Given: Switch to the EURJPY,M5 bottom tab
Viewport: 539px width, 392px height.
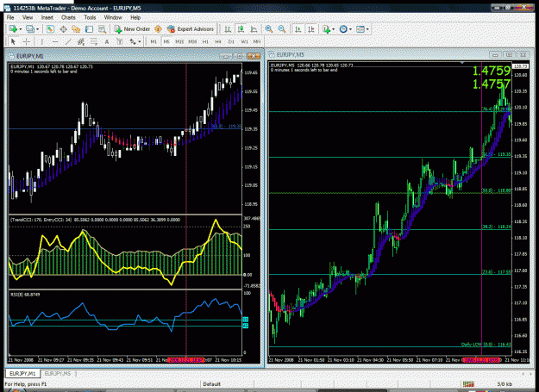Looking at the screenshot, I should tap(58, 373).
